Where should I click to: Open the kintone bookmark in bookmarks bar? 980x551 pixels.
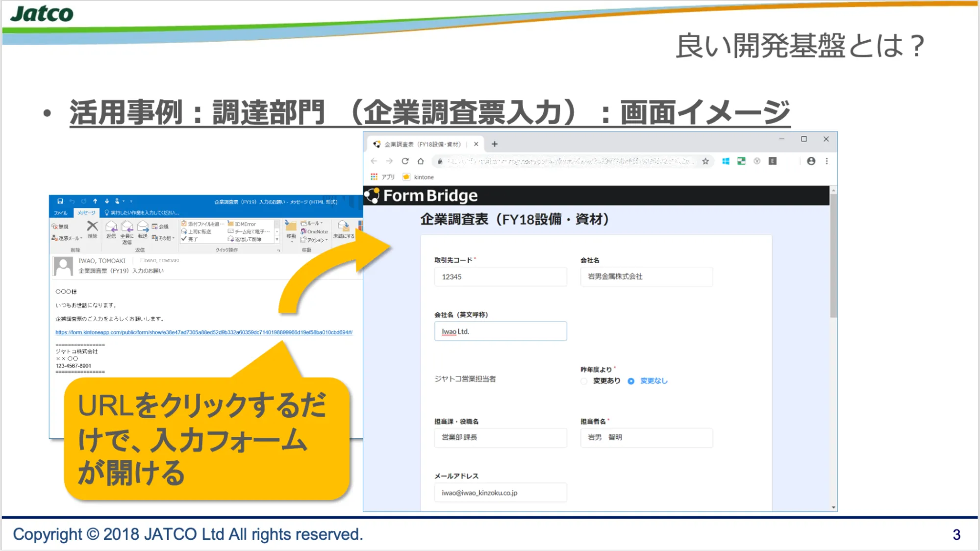[x=419, y=177]
